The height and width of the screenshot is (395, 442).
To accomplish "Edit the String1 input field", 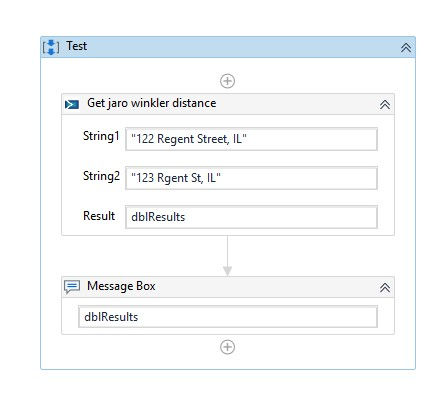I will (251, 139).
